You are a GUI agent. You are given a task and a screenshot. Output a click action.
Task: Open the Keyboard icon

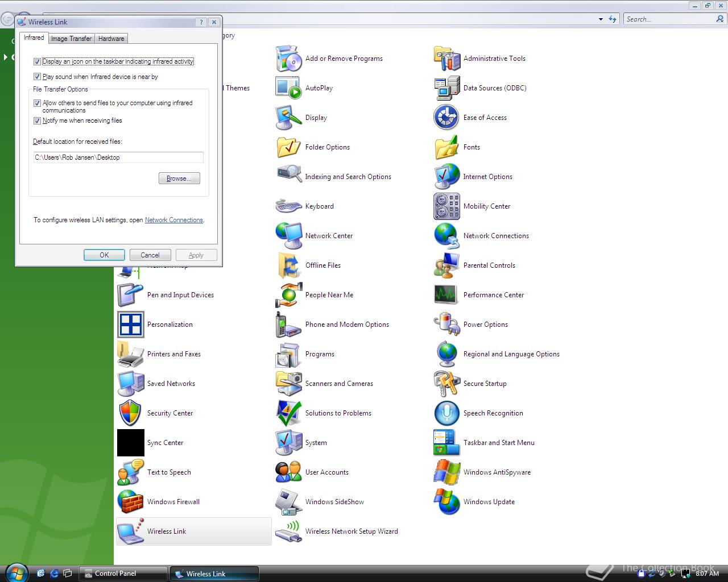tap(288, 206)
